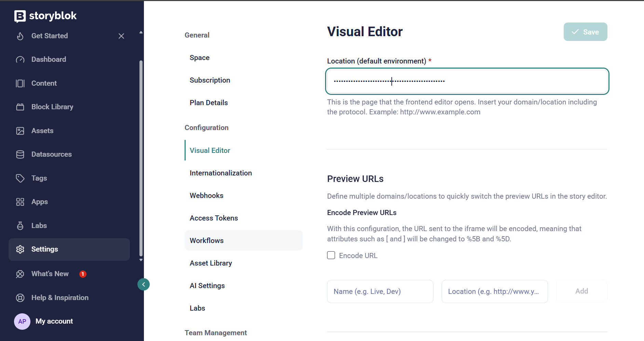644x341 pixels.
Task: Click the Assets image icon
Action: point(20,131)
